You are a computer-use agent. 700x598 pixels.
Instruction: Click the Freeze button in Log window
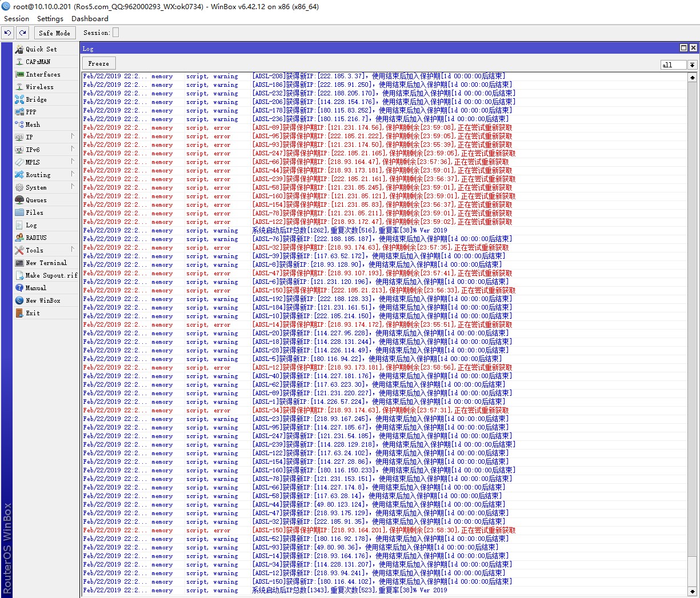99,63
